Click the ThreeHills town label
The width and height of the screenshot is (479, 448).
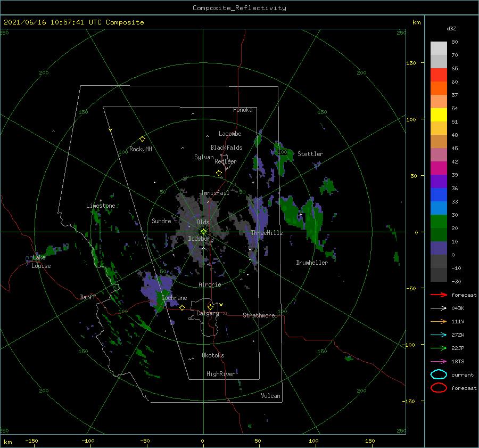pyautogui.click(x=267, y=233)
